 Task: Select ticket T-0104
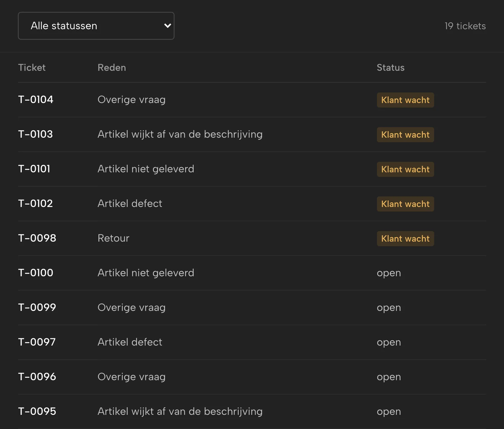(36, 100)
